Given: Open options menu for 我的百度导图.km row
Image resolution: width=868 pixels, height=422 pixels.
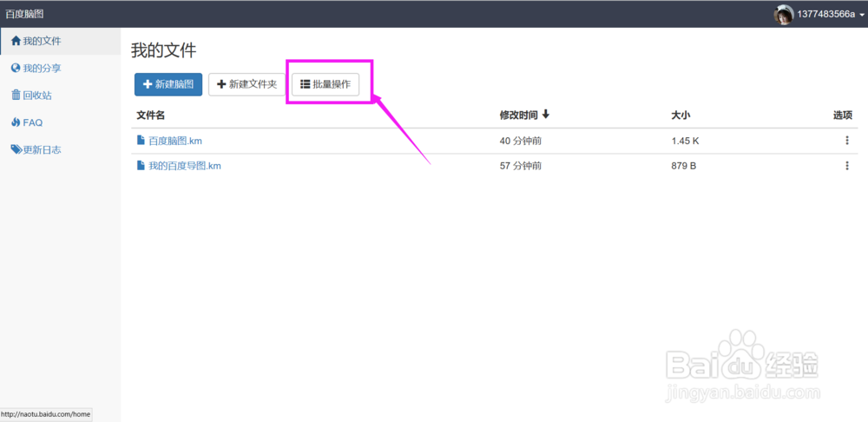Looking at the screenshot, I should (847, 166).
